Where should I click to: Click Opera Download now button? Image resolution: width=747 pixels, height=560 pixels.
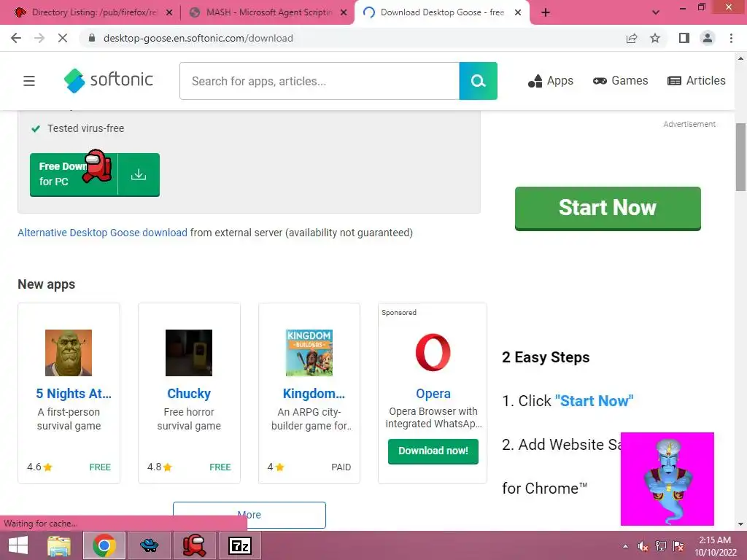[x=433, y=451]
